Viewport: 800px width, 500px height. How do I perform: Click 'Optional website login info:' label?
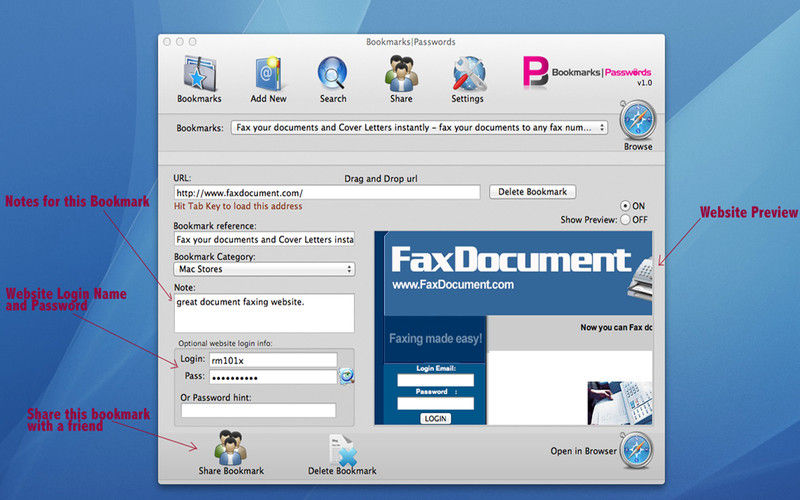pyautogui.click(x=225, y=343)
